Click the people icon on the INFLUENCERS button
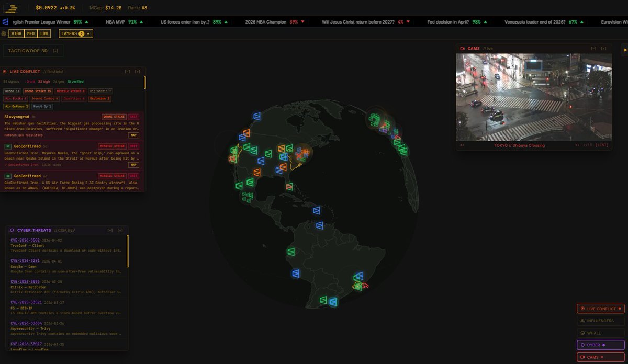The width and height of the screenshot is (628, 364). click(x=582, y=321)
